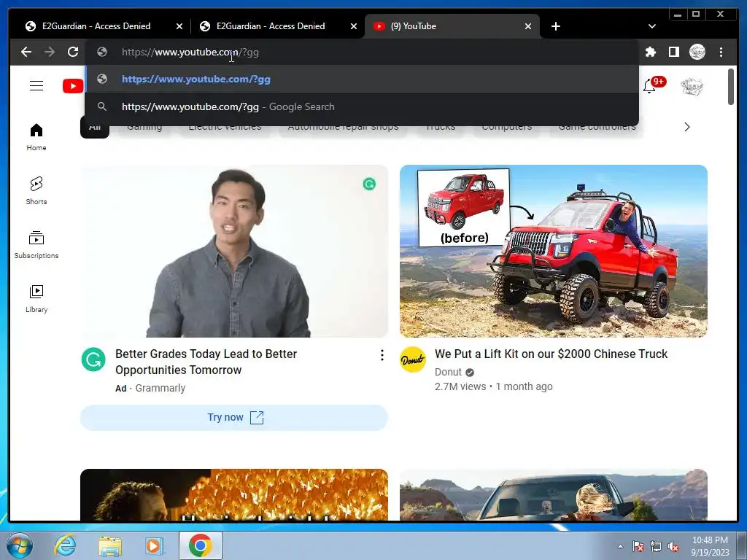Click the Try now ad button
Viewport: 747px width, 560px height.
point(234,418)
